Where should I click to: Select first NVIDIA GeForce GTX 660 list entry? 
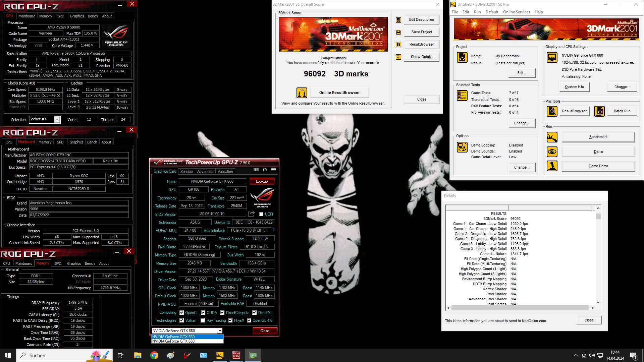point(187,337)
